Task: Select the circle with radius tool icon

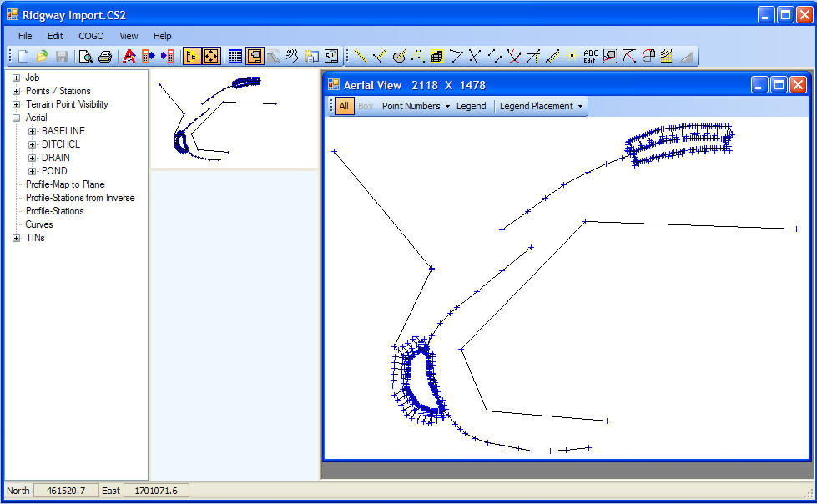Action: pyautogui.click(x=399, y=56)
